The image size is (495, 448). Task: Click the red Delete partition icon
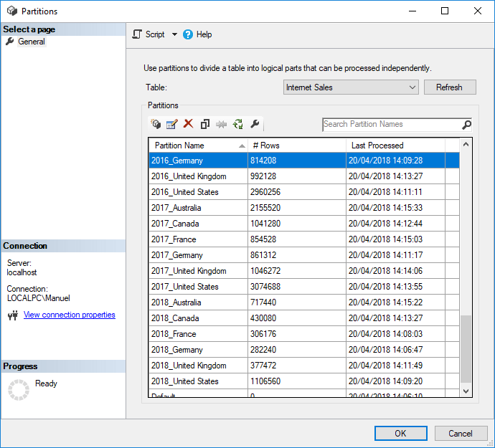tap(189, 124)
